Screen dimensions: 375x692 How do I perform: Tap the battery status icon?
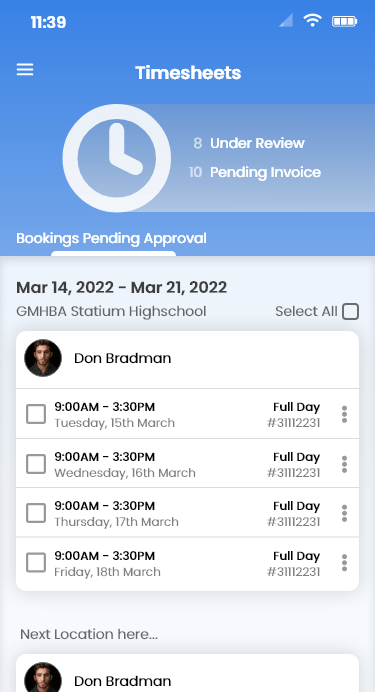345,21
